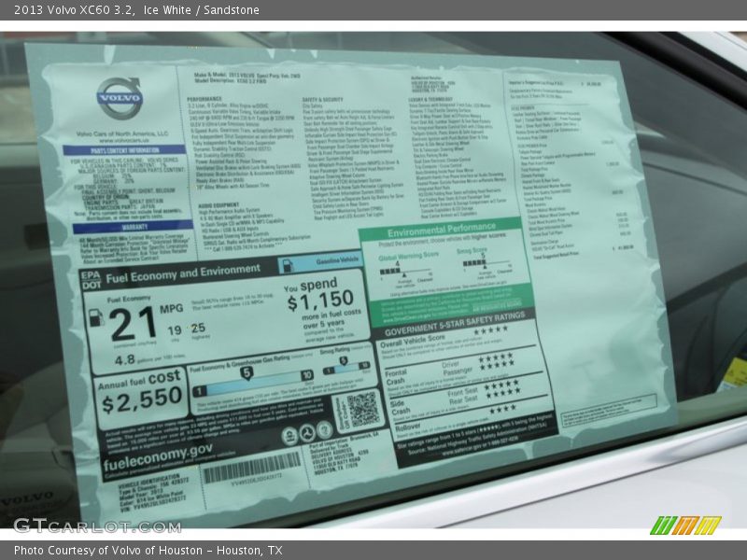Click the colored striped logo at bottom right
Screen dimensions: 747x560
pyautogui.click(x=684, y=525)
